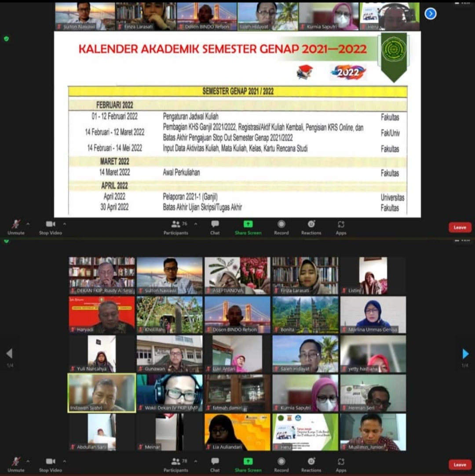
Task: Go to next gallery page with blue right arrow
Action: pos(465,353)
